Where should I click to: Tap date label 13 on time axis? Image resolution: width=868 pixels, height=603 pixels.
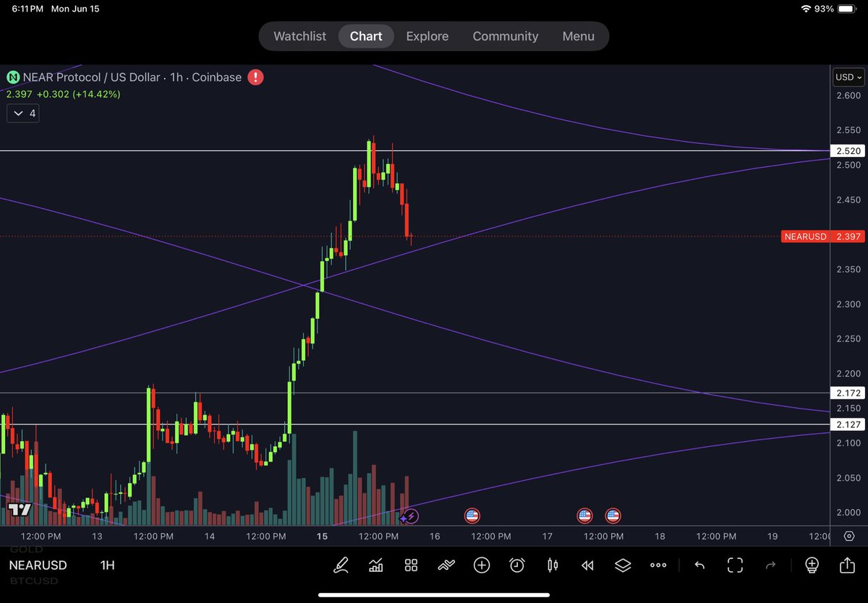coord(97,536)
